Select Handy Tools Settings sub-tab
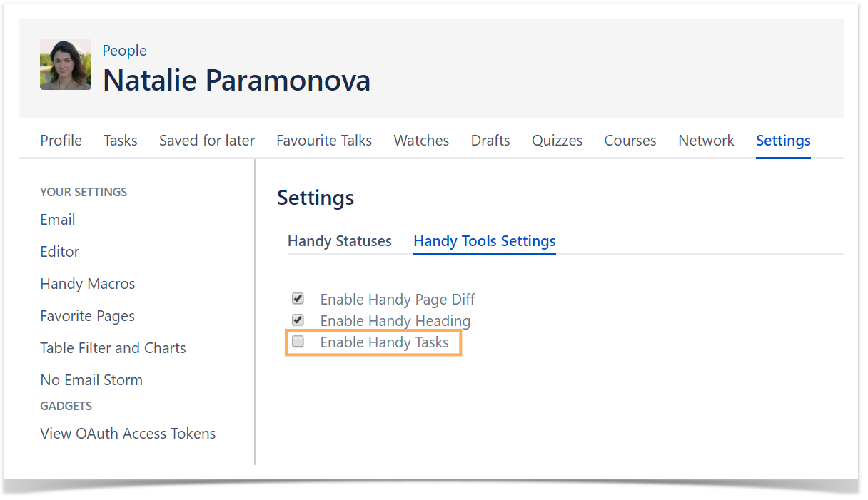Image resolution: width=868 pixels, height=500 pixels. pyautogui.click(x=485, y=241)
